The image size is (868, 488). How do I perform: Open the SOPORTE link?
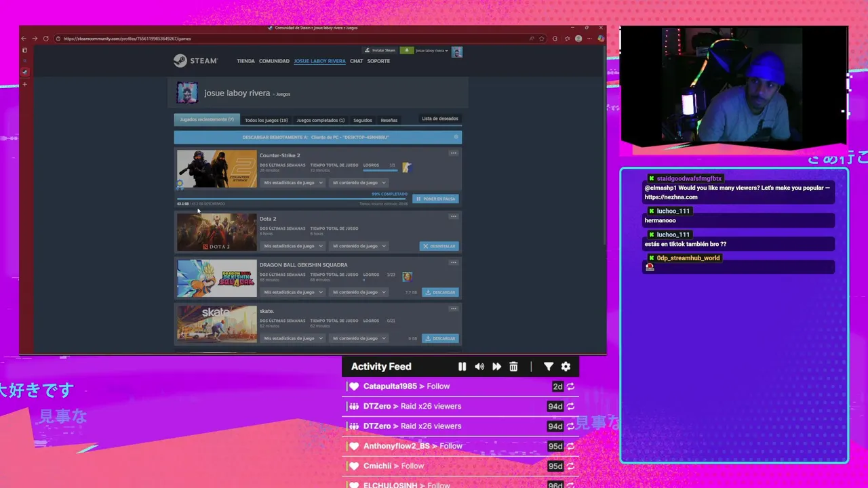[378, 61]
